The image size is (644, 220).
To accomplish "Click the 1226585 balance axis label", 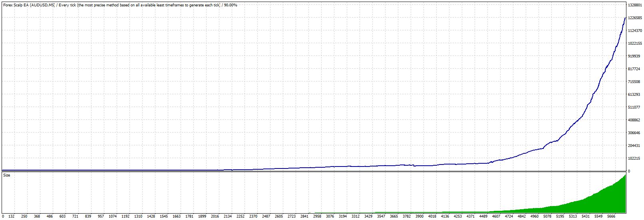I will tap(635, 18).
